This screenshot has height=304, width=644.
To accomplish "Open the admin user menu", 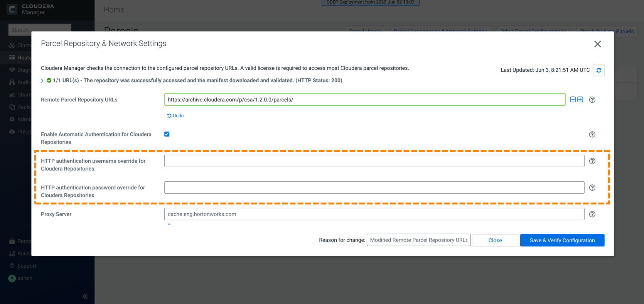I will (x=20, y=278).
